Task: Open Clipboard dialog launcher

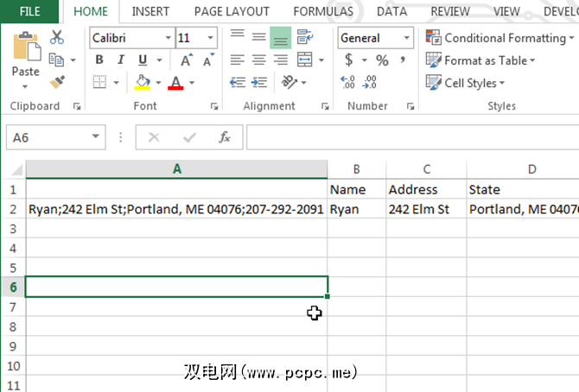Action: click(x=77, y=107)
